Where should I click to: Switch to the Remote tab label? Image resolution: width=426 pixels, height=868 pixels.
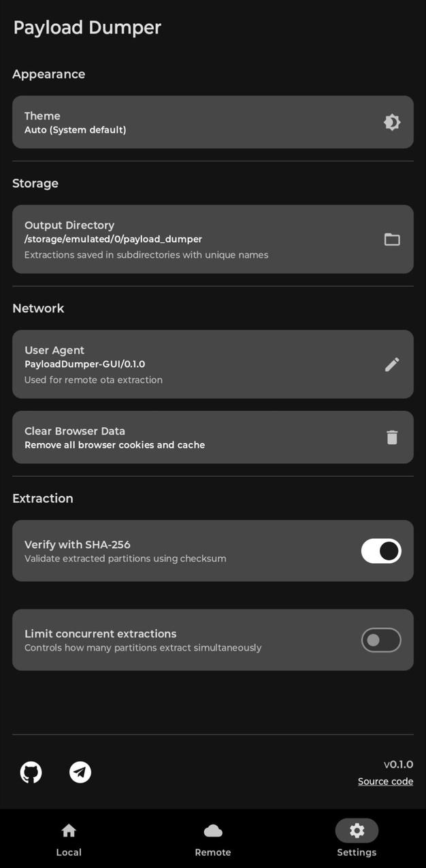tap(213, 852)
